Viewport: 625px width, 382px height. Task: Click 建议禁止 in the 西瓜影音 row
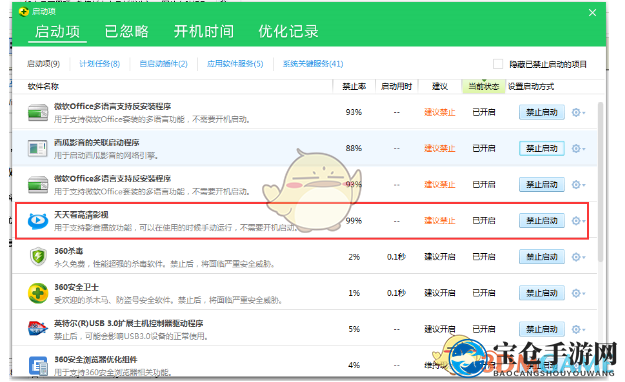[440, 148]
